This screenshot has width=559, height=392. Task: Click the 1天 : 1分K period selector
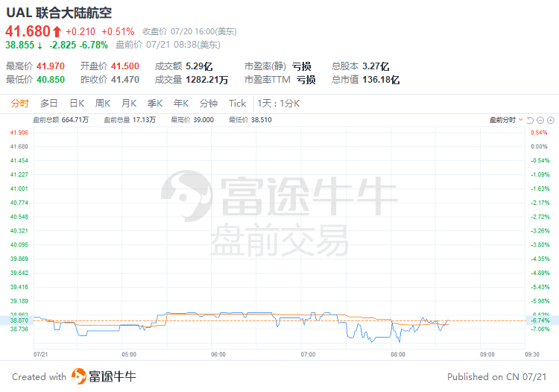point(279,104)
